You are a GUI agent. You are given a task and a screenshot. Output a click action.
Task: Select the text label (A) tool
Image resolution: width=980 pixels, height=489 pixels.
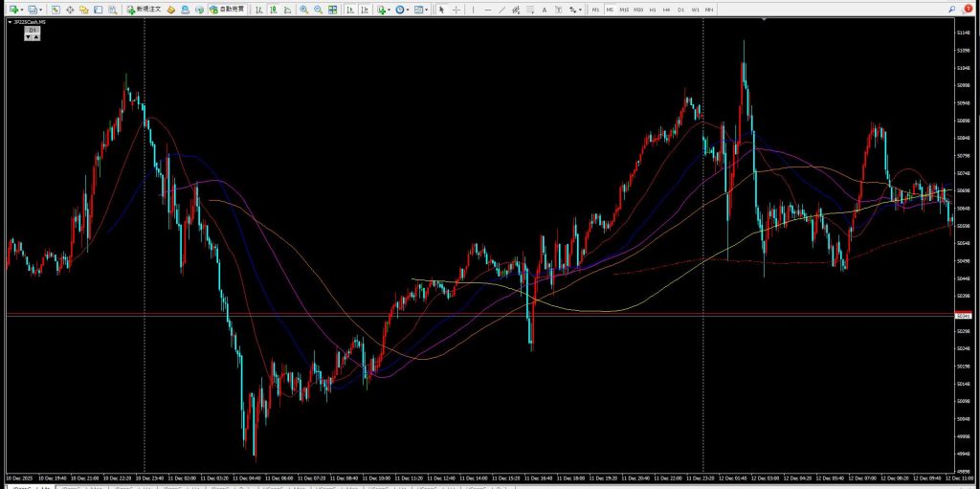click(x=543, y=9)
